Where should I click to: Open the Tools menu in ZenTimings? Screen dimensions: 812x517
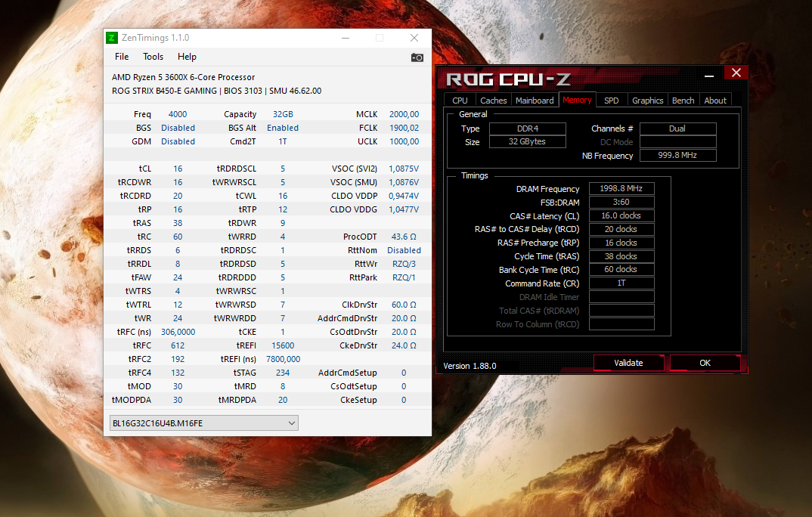[x=153, y=57]
